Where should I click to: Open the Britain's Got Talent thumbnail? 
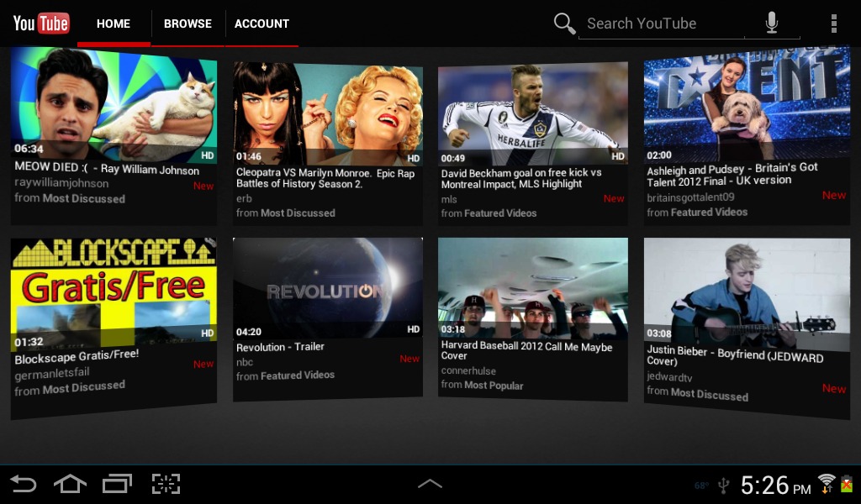pyautogui.click(x=747, y=104)
